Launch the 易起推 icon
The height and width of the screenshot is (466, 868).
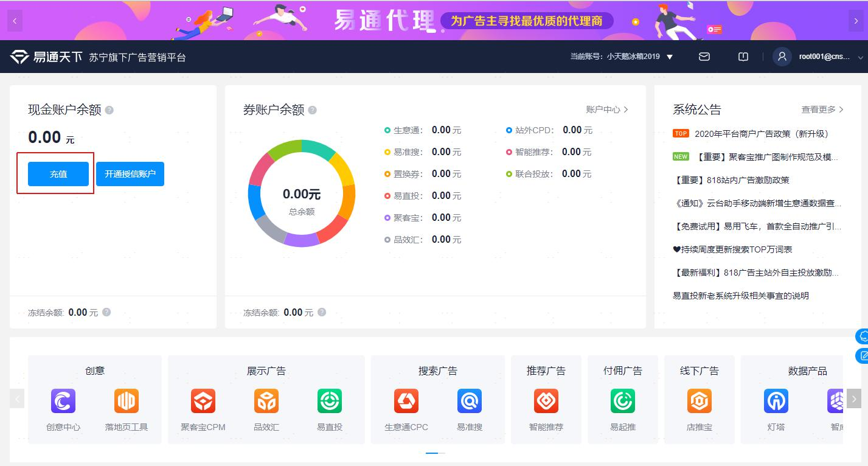[623, 402]
